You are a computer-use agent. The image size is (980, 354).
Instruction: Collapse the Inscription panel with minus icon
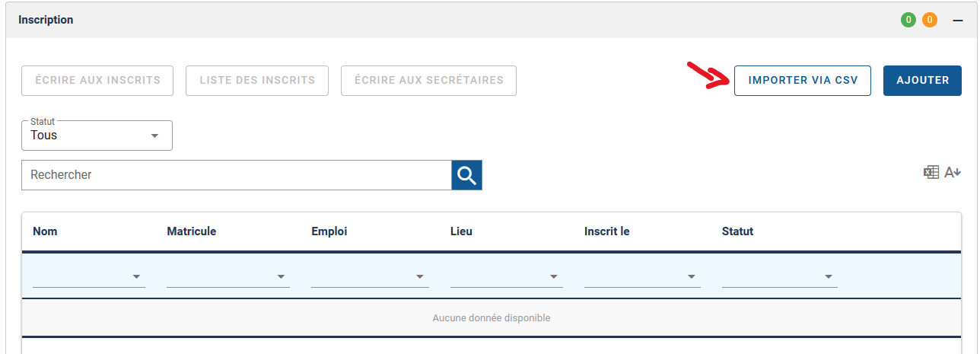click(x=958, y=21)
